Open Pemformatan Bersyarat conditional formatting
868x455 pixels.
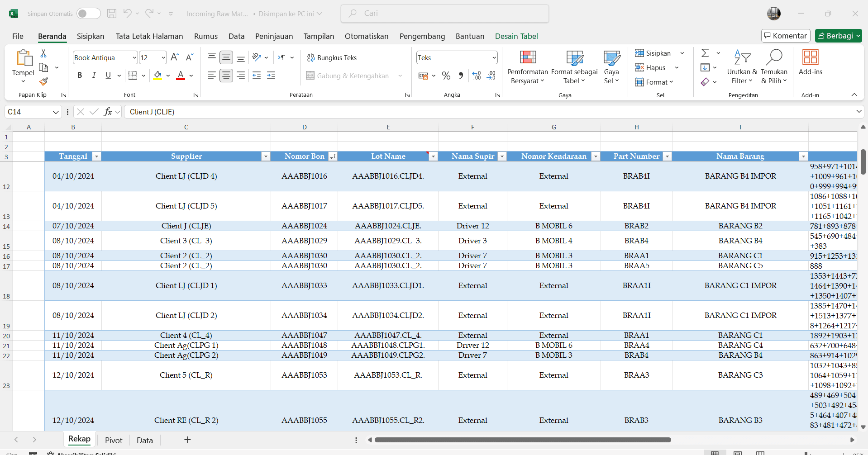[x=528, y=67]
